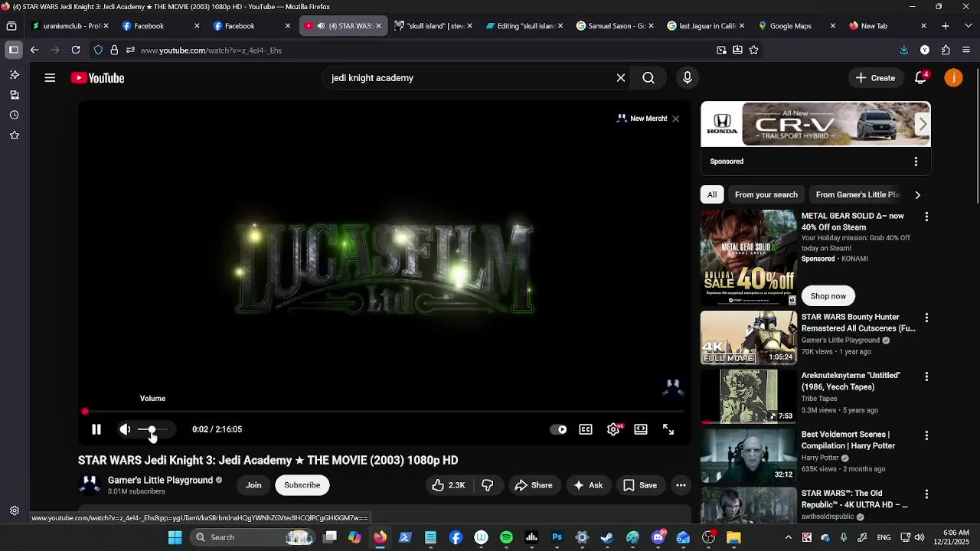The height and width of the screenshot is (551, 980).
Task: Pause the video playback
Action: (x=96, y=429)
